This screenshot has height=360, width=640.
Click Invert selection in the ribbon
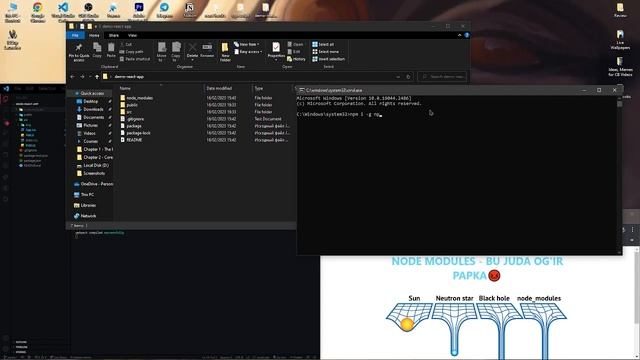(329, 59)
